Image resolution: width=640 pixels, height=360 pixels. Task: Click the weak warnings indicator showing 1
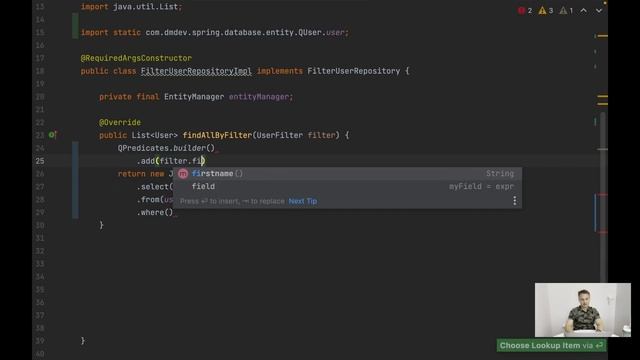(566, 11)
